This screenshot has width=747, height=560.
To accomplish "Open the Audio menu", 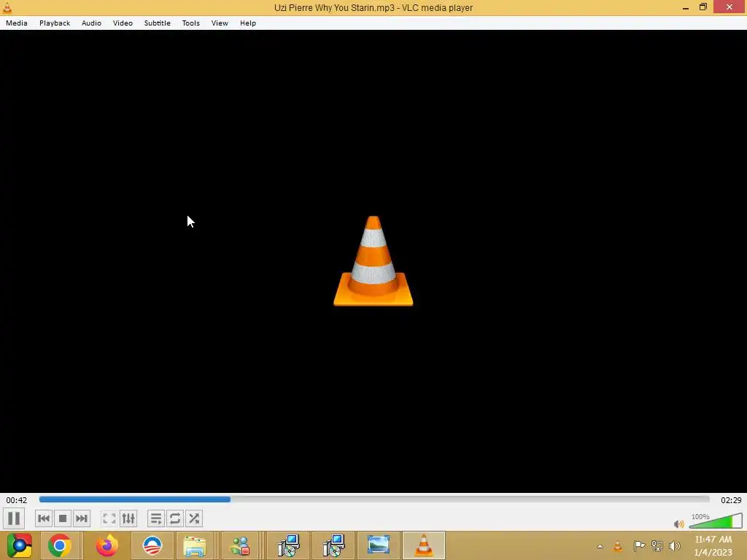I will pos(91,23).
